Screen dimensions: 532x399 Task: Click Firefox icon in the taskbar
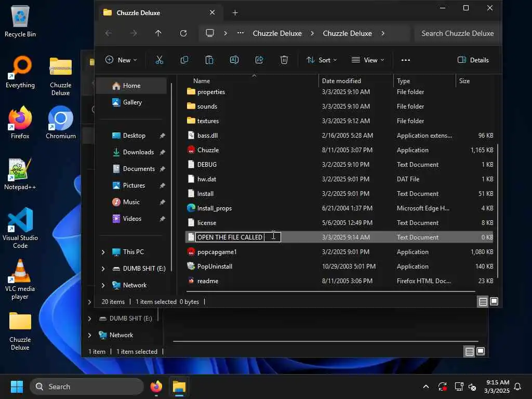point(156,387)
